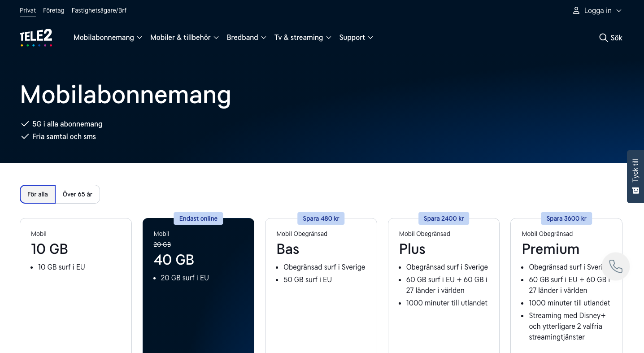Expand the Tv & streaming menu
Screen dimensions: 644x353
tap(303, 38)
